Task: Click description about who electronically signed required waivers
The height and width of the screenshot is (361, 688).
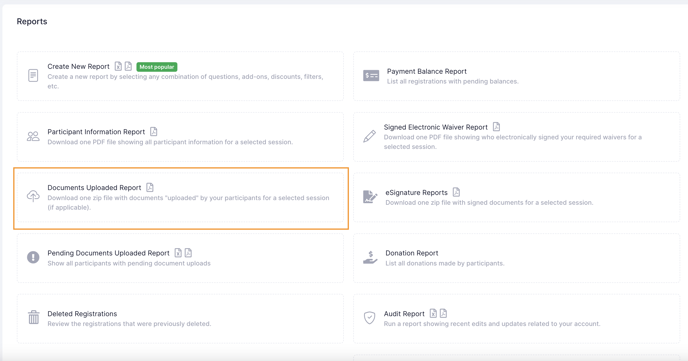Action: pos(513,142)
